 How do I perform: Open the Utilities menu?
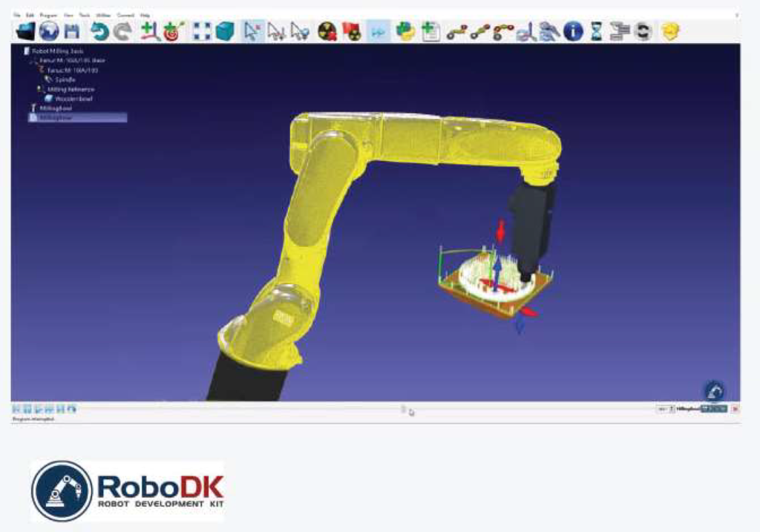[103, 16]
